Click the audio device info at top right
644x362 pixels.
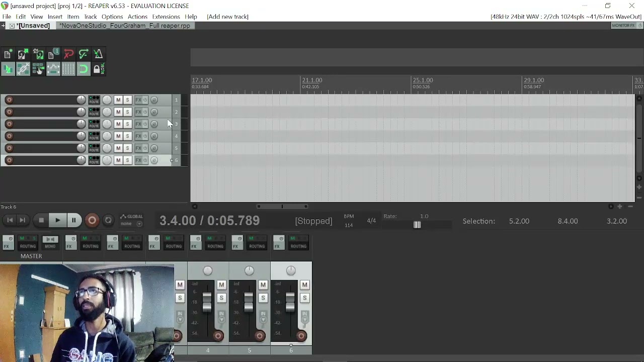coord(566,17)
